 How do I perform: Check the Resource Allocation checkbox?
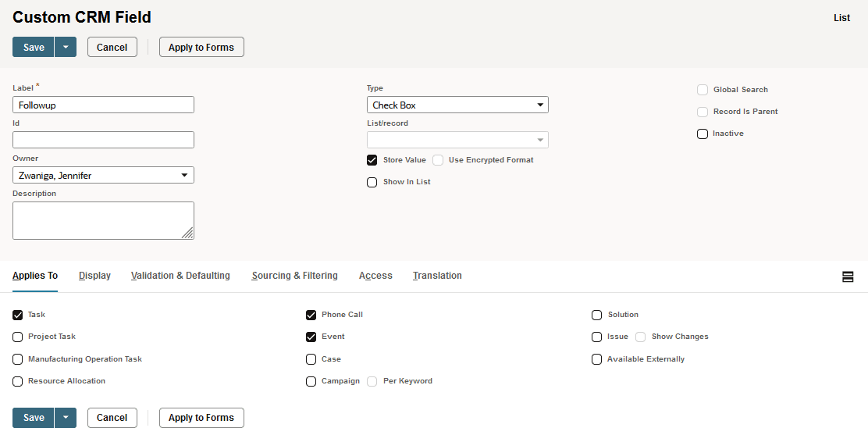point(18,381)
